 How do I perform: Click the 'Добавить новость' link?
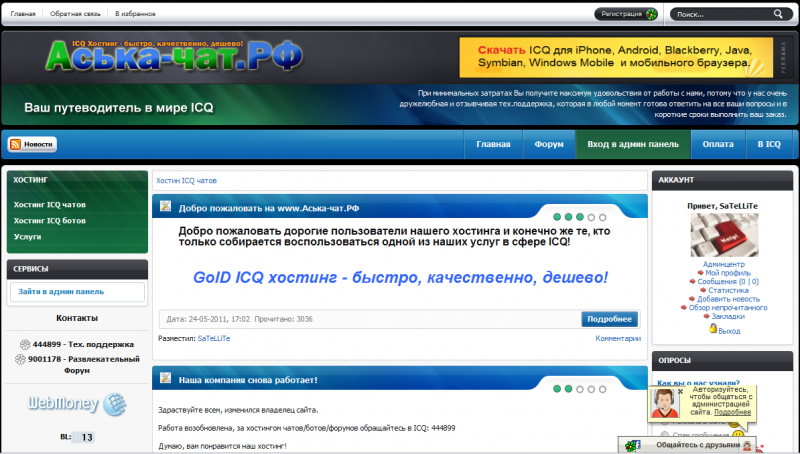click(729, 299)
